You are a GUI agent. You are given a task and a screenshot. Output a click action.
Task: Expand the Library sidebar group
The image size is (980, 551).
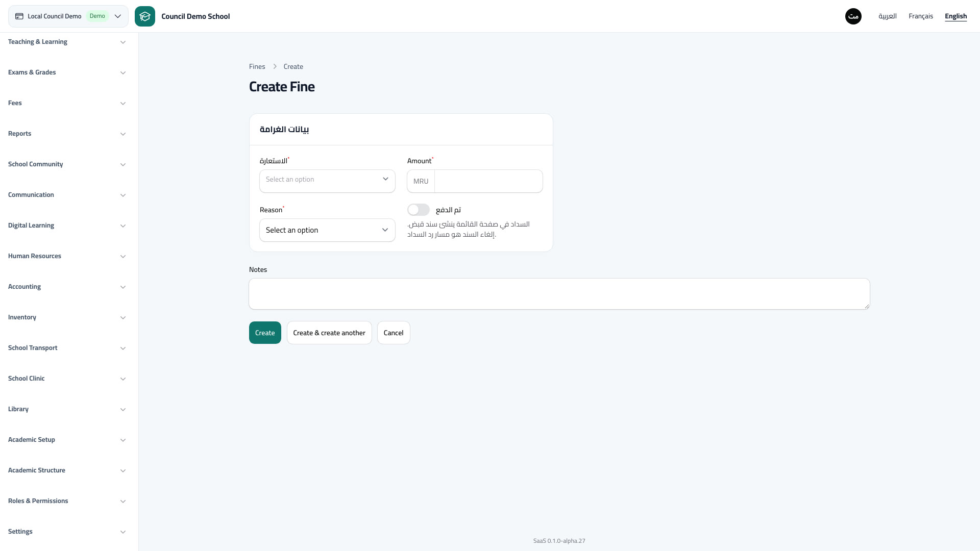(67, 409)
